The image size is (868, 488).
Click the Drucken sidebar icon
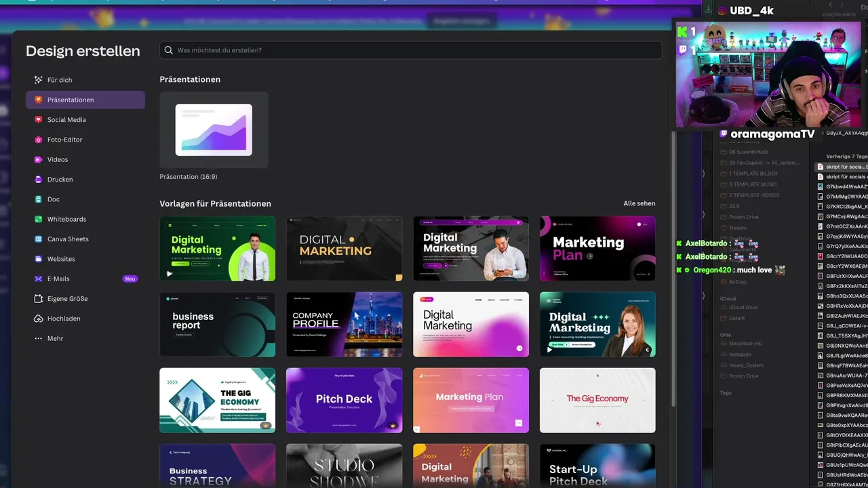[38, 180]
